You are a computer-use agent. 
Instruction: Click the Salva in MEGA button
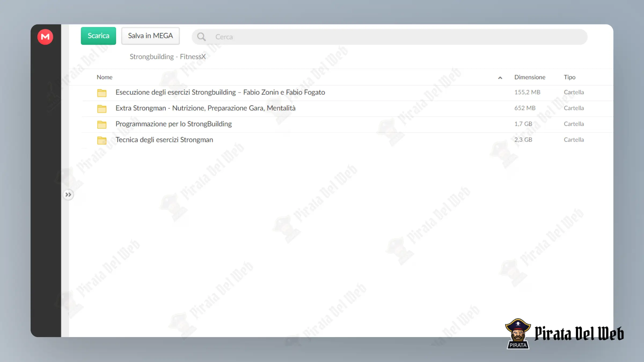tap(150, 36)
